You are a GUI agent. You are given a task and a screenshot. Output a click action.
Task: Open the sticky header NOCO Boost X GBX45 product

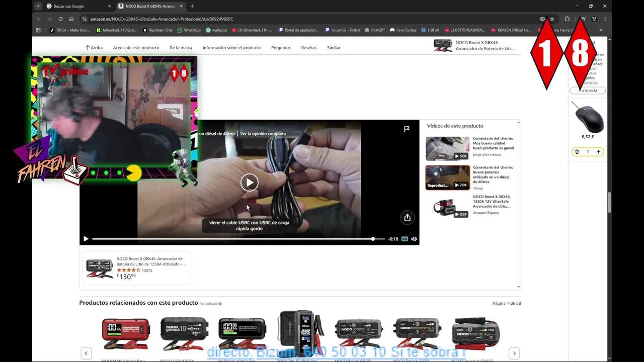point(474,46)
